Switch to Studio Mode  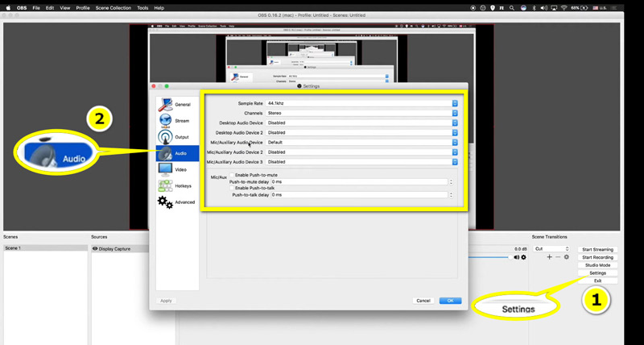click(597, 265)
